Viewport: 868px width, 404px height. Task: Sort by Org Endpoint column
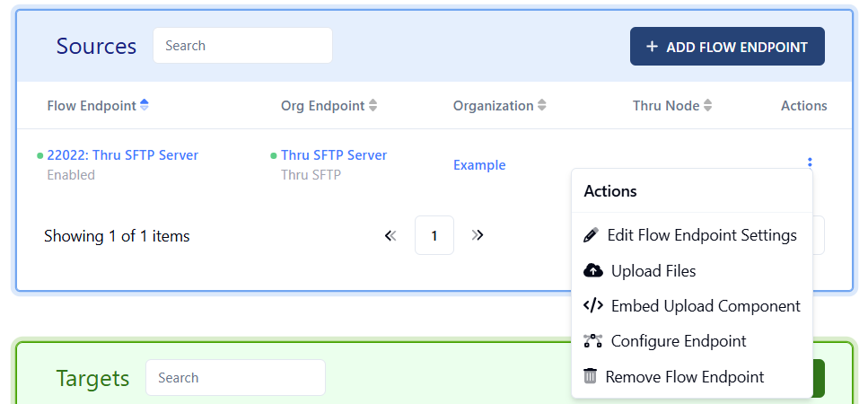(x=373, y=106)
